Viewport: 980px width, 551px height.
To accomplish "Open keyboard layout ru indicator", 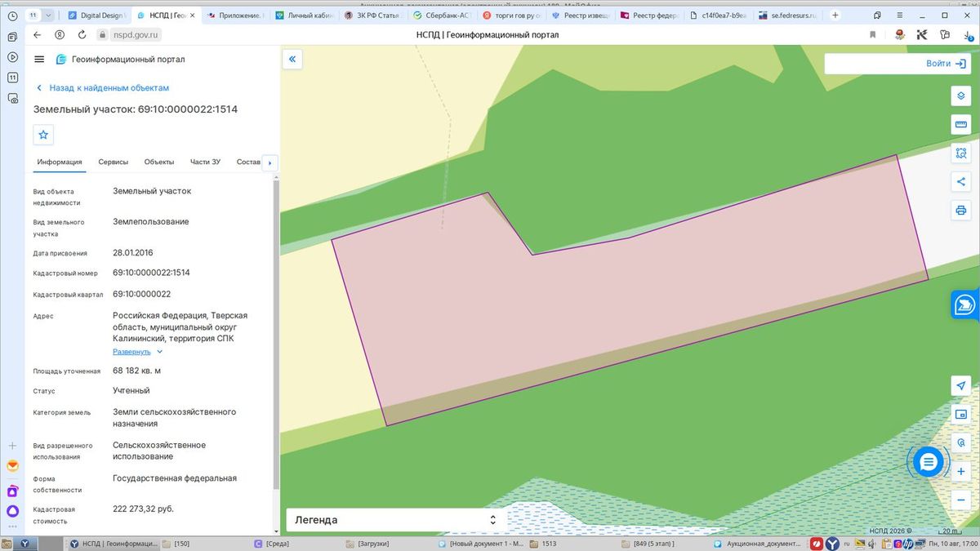I will pyautogui.click(x=846, y=543).
